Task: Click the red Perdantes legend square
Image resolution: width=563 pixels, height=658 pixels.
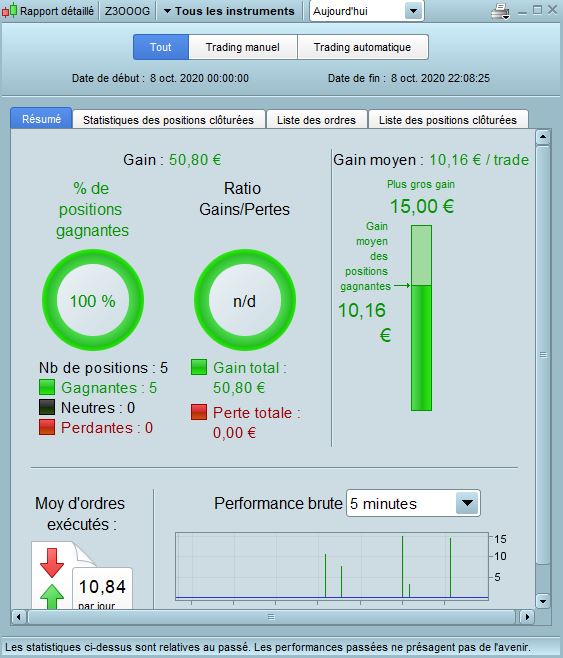Action: (47, 427)
